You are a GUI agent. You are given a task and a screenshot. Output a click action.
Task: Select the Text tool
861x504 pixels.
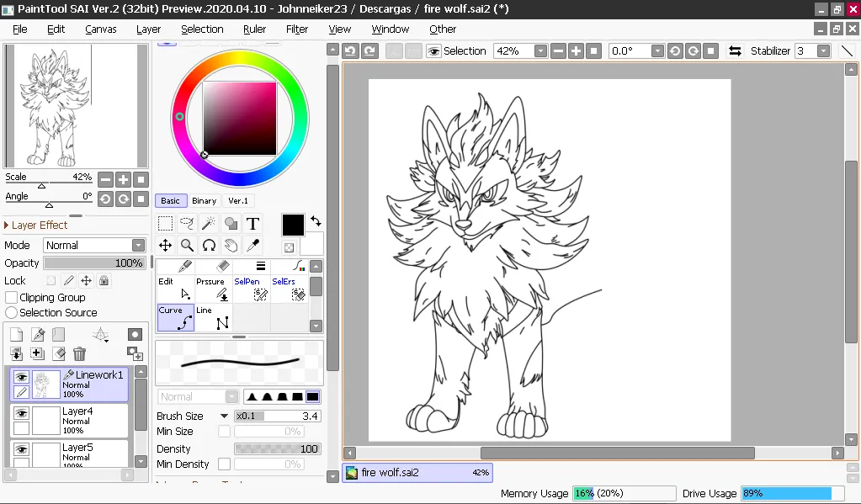tap(252, 224)
